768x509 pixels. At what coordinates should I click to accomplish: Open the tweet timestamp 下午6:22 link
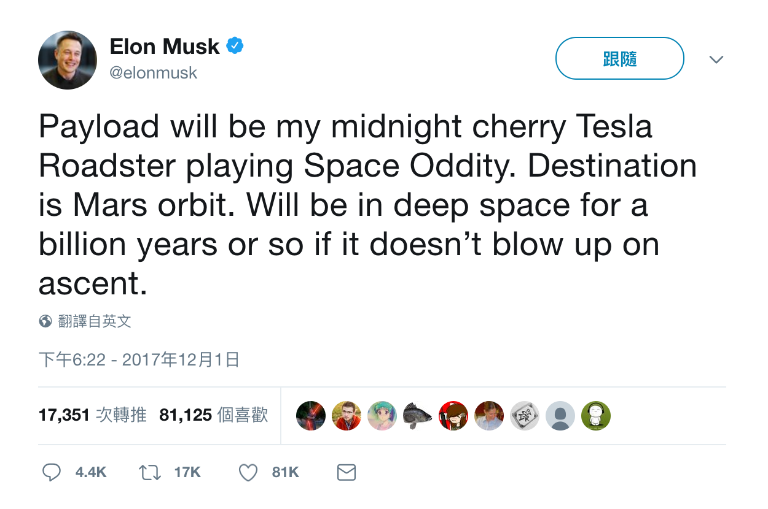(139, 359)
